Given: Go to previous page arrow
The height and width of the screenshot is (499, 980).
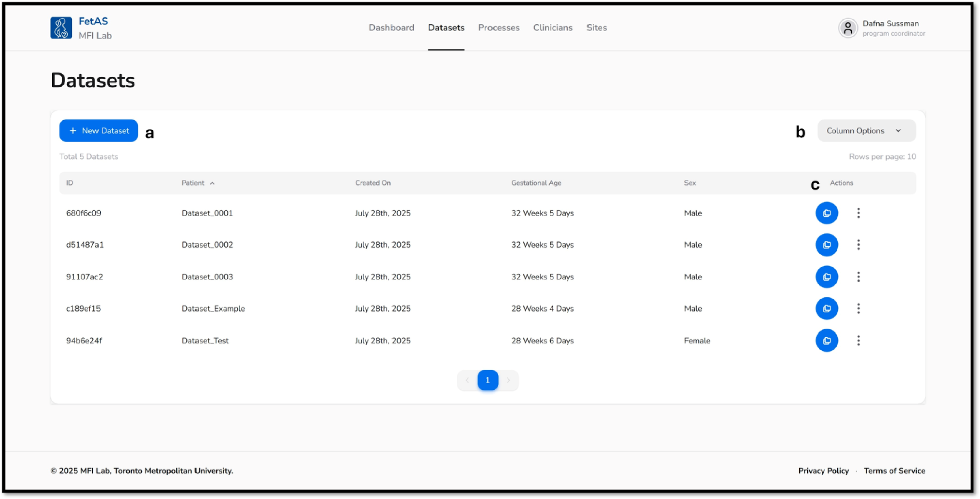Looking at the screenshot, I should coord(467,380).
